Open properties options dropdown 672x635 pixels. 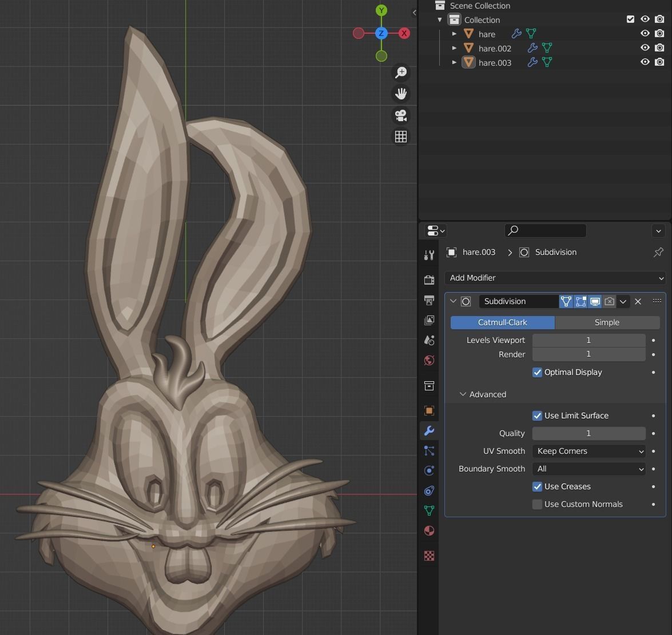coord(658,231)
